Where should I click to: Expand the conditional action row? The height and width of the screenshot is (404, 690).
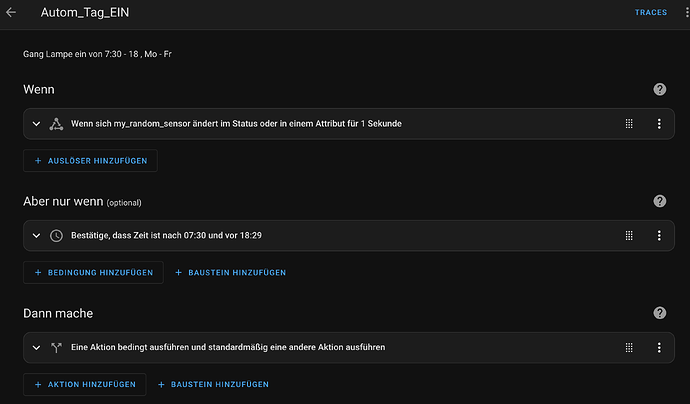point(37,347)
